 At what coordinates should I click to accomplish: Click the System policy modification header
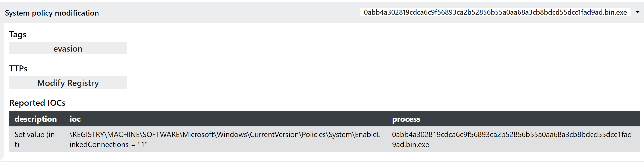[52, 13]
